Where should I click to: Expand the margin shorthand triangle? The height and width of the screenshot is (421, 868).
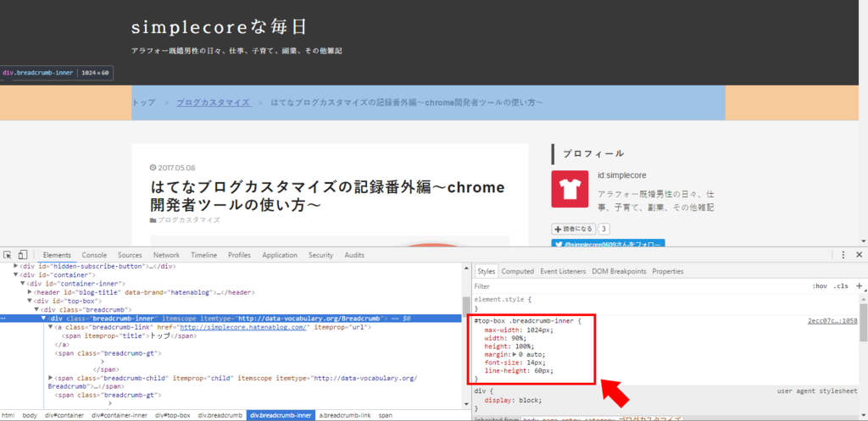click(515, 354)
